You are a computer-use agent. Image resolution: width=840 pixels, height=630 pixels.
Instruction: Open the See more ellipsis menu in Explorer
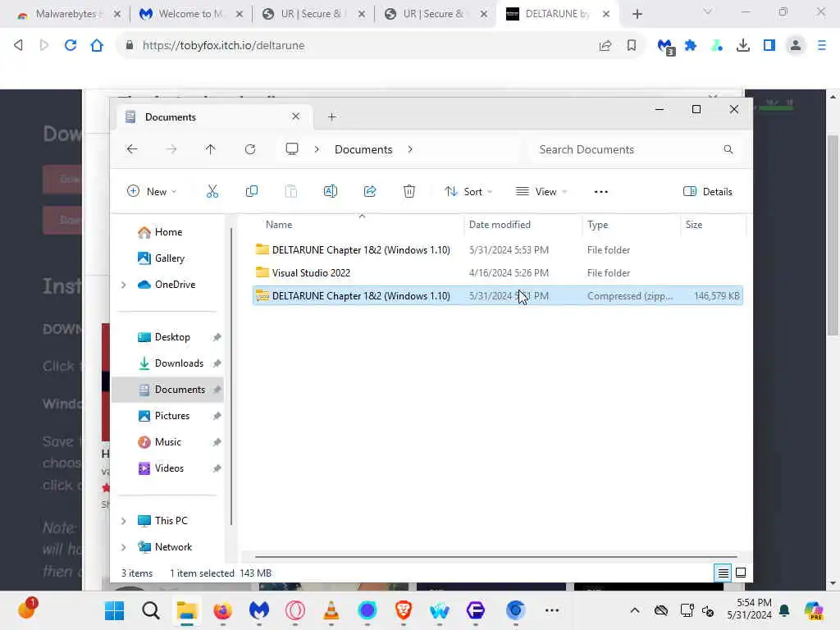[600, 192]
